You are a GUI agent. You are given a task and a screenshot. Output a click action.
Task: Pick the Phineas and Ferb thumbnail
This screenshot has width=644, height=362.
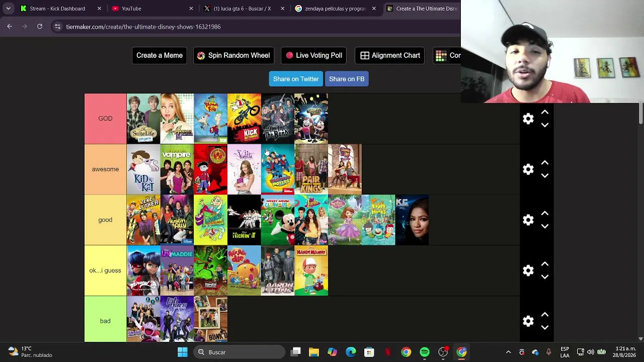211,119
